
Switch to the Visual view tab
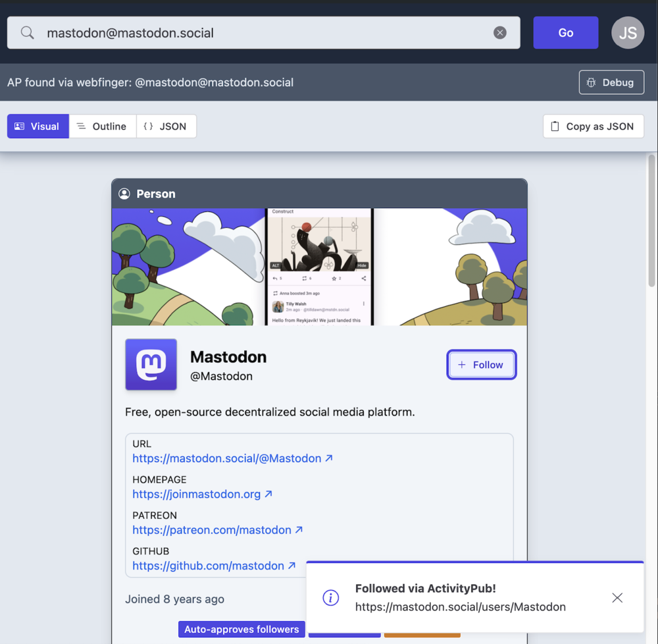click(38, 126)
